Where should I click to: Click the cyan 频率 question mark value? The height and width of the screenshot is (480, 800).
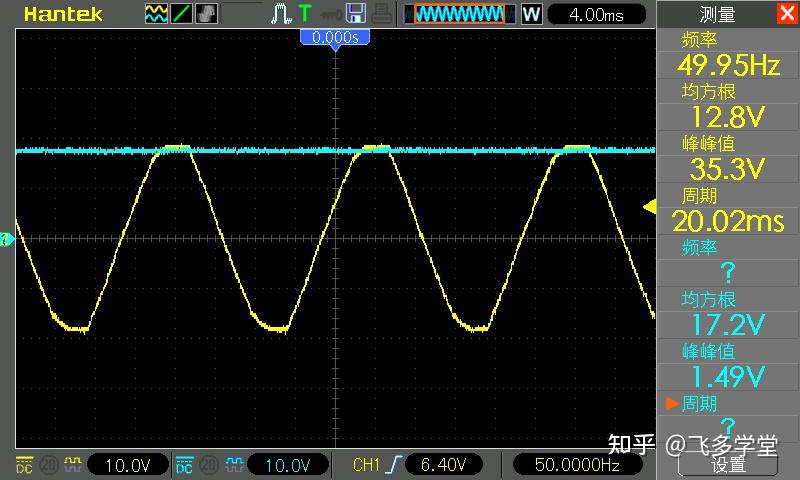pos(728,272)
